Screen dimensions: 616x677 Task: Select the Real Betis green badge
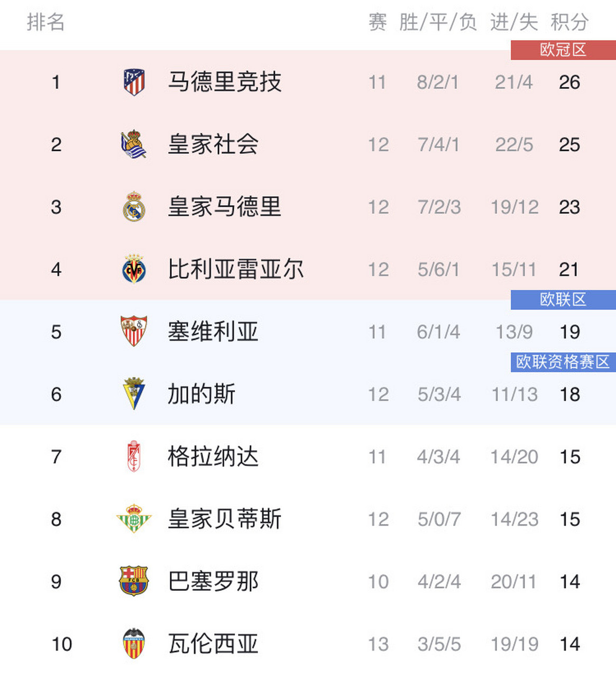click(x=134, y=518)
